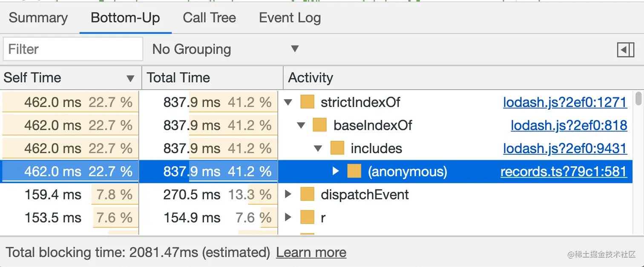The image size is (644, 267).
Task: Click the scripting color icon beside strictIndexOf
Action: [x=307, y=102]
